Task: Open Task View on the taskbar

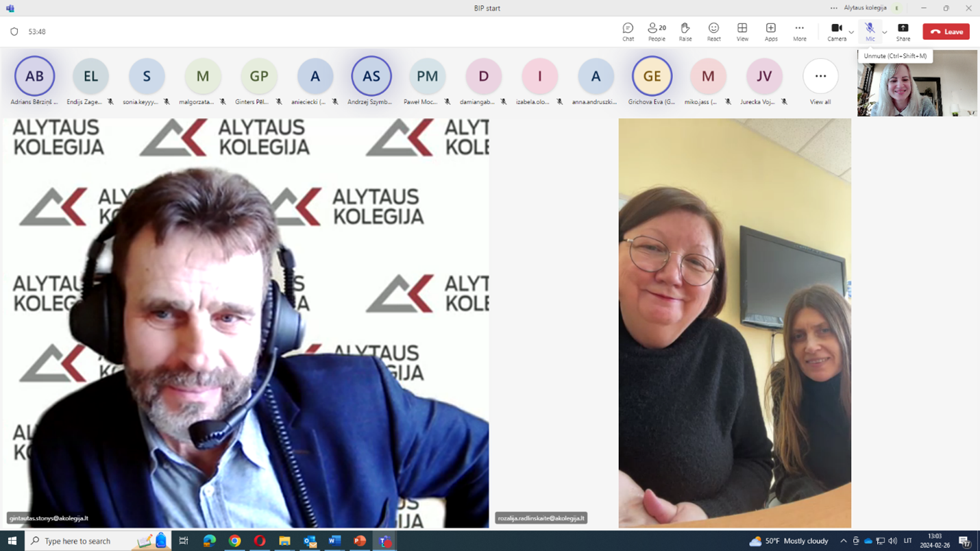Action: click(x=184, y=541)
